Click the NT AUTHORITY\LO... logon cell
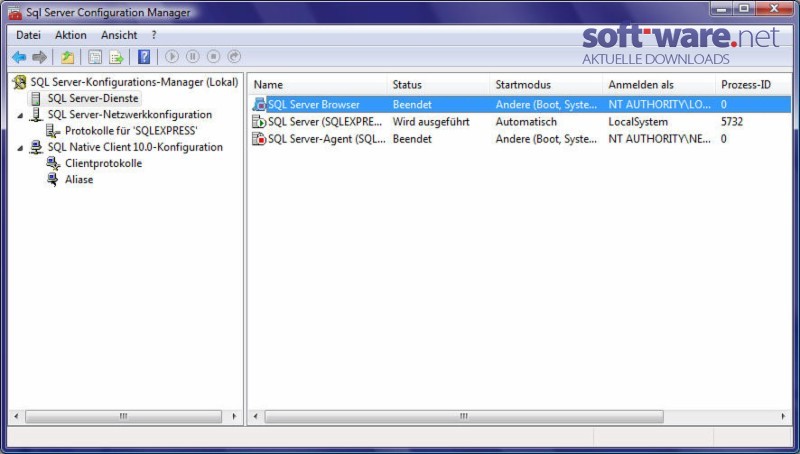 tap(659, 105)
